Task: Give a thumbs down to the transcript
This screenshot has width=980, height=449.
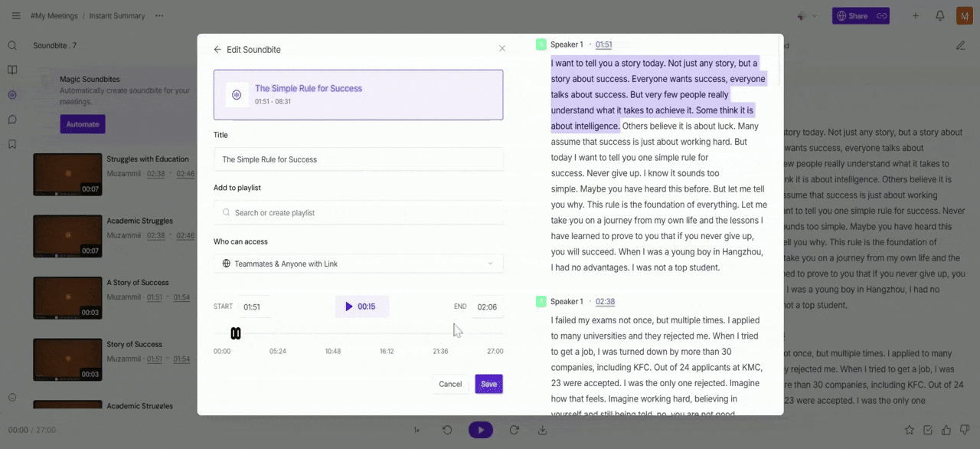Action: pyautogui.click(x=965, y=430)
